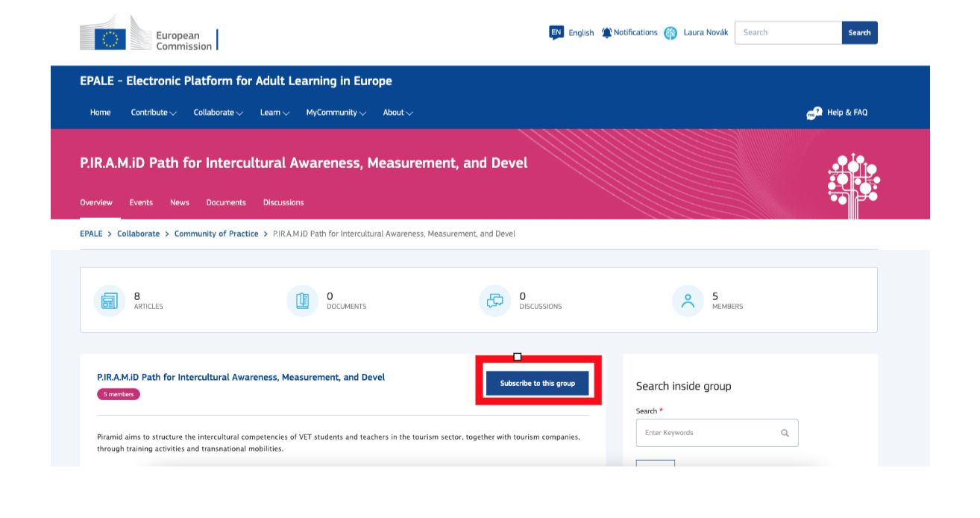
Task: Click the Documents stat icon
Action: coord(302,301)
